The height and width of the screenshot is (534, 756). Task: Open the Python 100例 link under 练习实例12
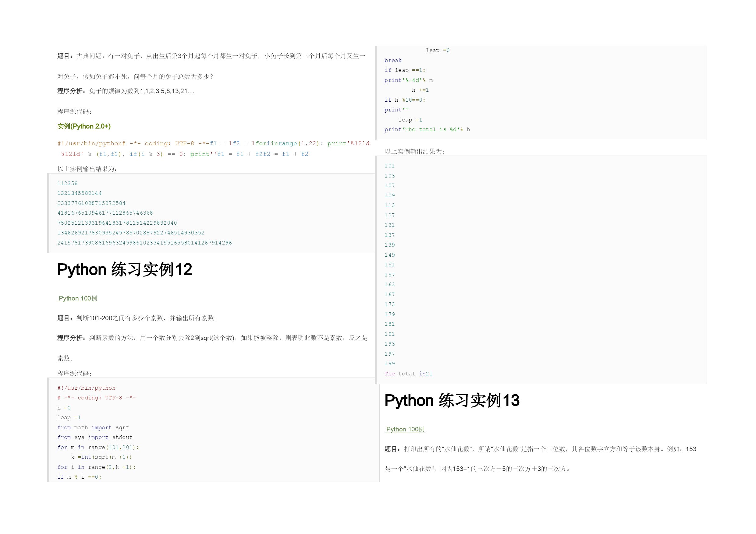[78, 298]
